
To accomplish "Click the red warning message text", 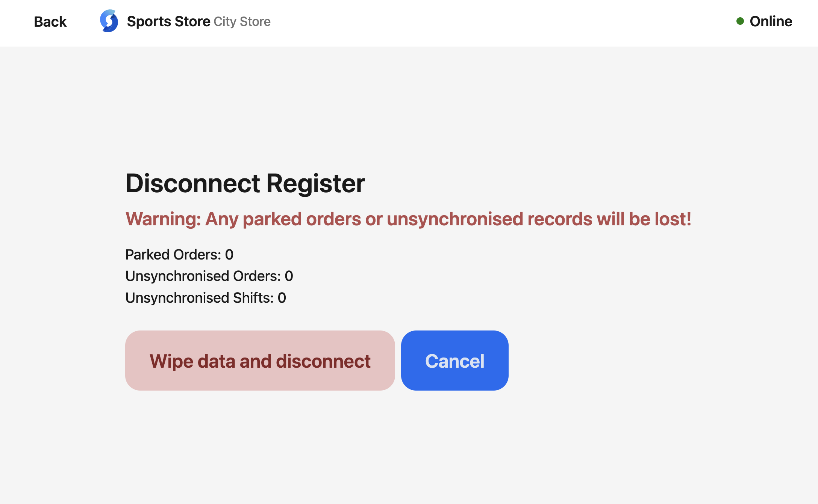I will [408, 219].
